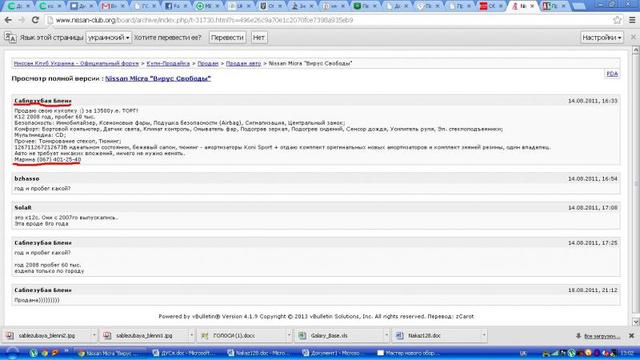640x360 pixels.
Task: Switch to the first browser tab
Action: tap(18, 6)
